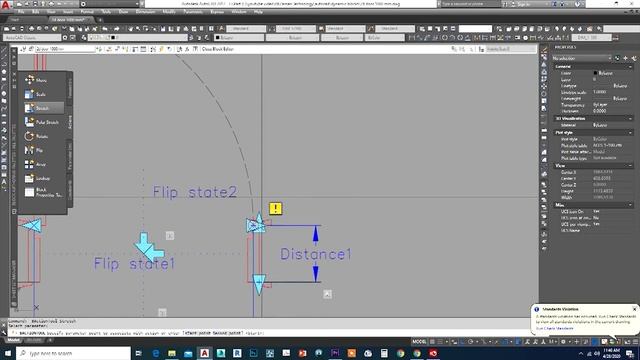640x360 pixels.
Task: Select the Multiline Text A tool
Action: pos(4,181)
